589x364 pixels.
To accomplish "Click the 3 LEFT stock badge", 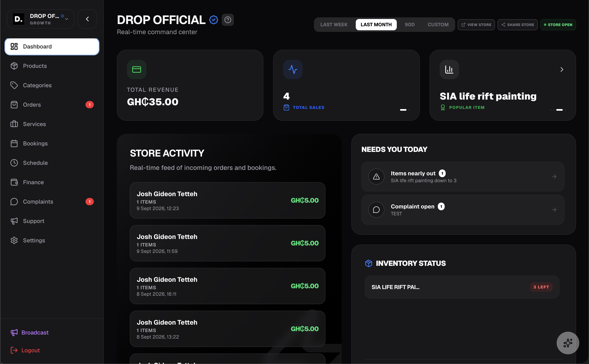I will click(541, 287).
